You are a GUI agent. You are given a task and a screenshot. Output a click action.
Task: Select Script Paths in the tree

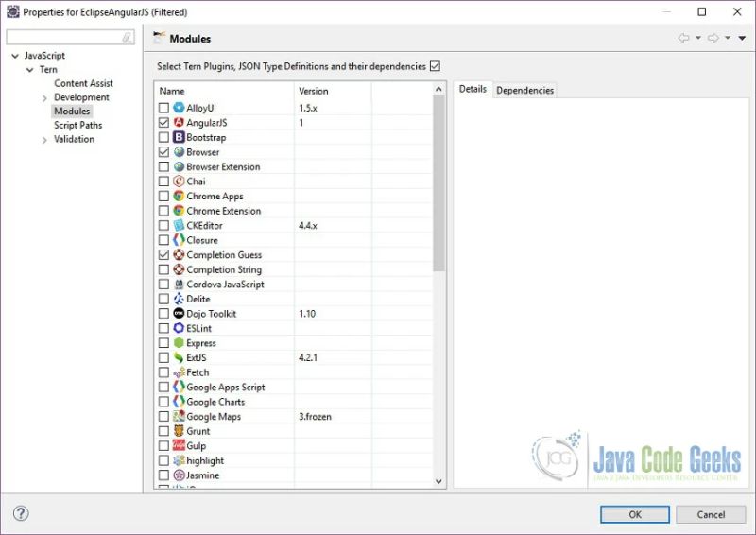click(78, 125)
